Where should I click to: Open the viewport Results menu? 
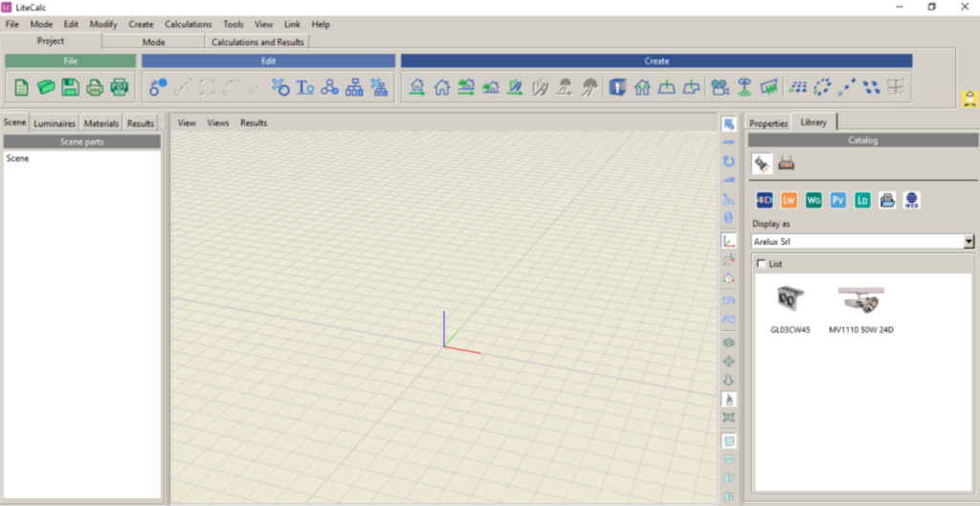254,123
